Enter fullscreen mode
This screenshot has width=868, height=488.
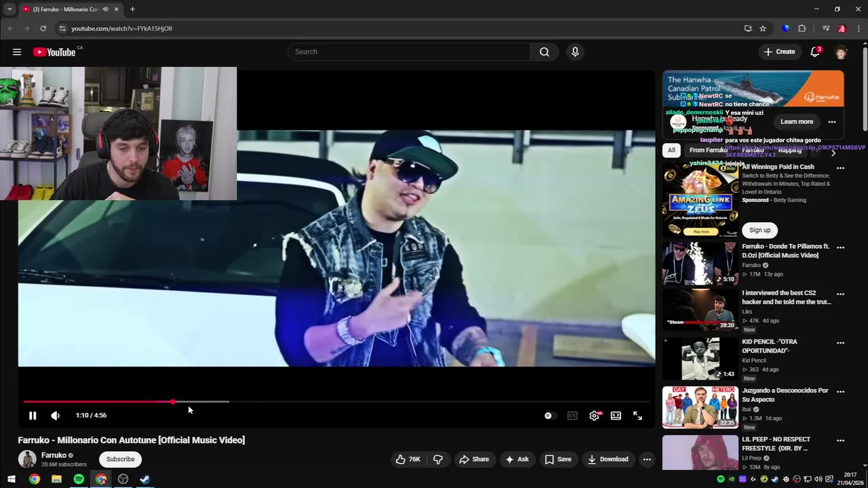click(637, 415)
